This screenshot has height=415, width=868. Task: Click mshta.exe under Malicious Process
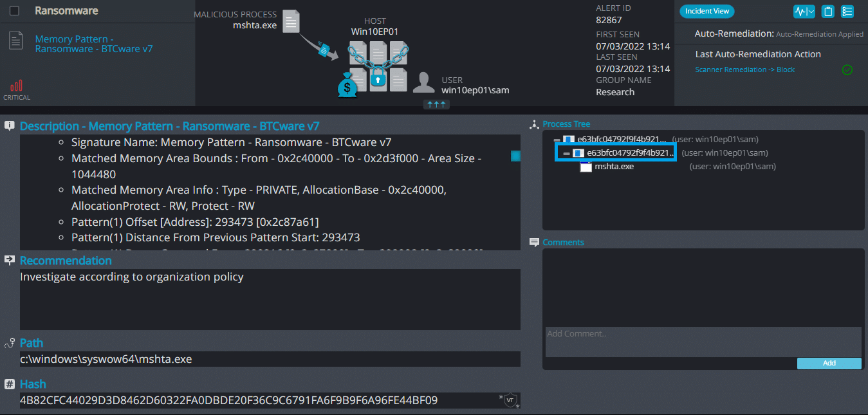point(255,26)
